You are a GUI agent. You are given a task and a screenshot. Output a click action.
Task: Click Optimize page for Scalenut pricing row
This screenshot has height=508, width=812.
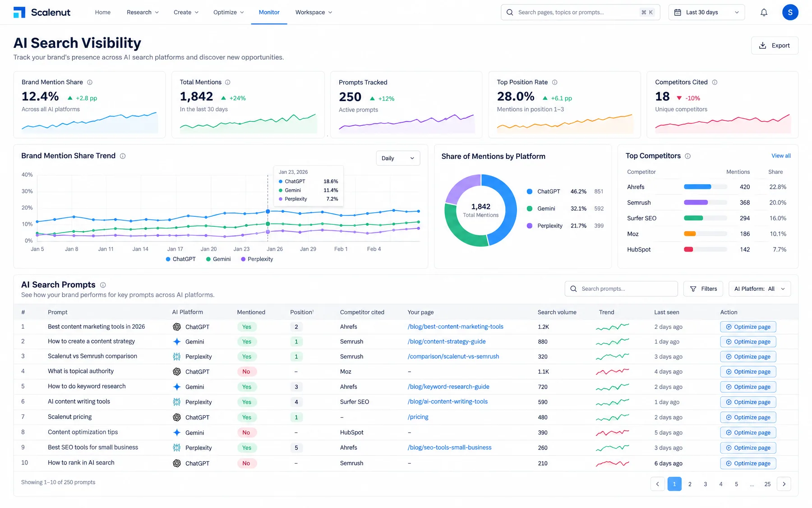pyautogui.click(x=748, y=417)
